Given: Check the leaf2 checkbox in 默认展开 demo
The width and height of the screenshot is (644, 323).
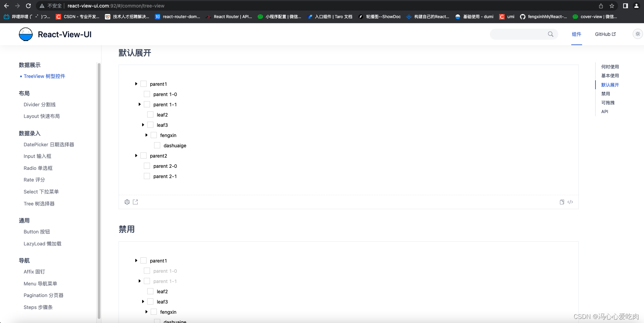Looking at the screenshot, I should 150,115.
